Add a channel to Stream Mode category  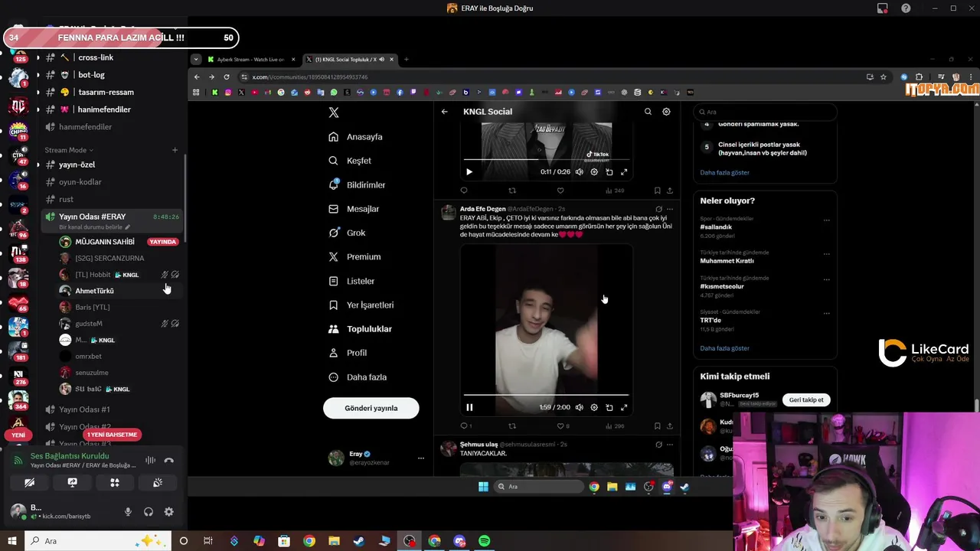[x=175, y=150]
